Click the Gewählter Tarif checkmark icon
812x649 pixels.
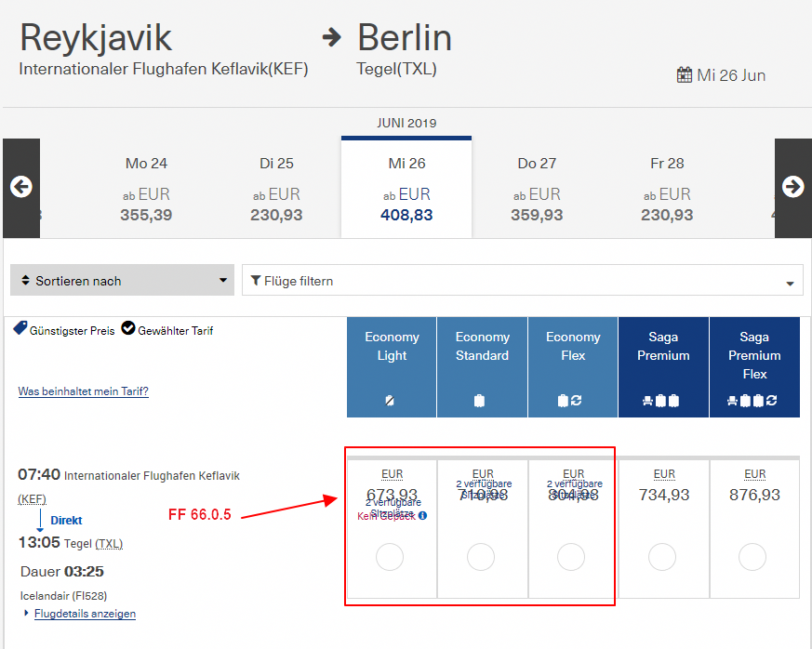coord(128,329)
